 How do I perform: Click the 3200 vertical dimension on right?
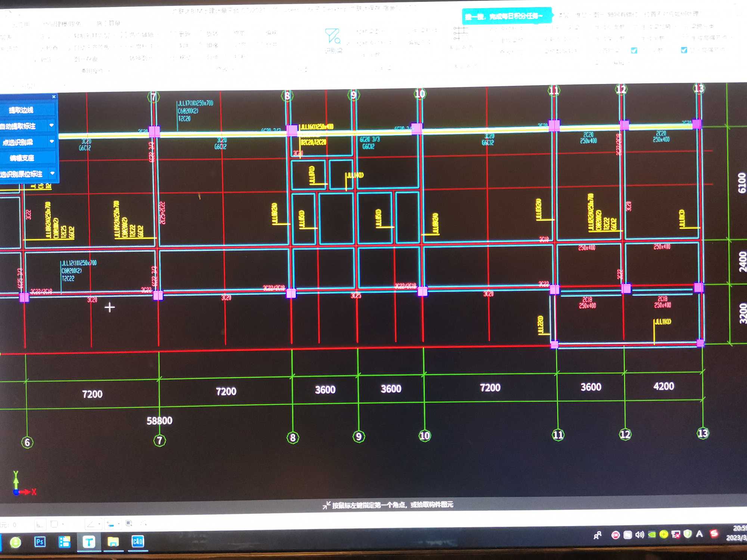click(743, 314)
